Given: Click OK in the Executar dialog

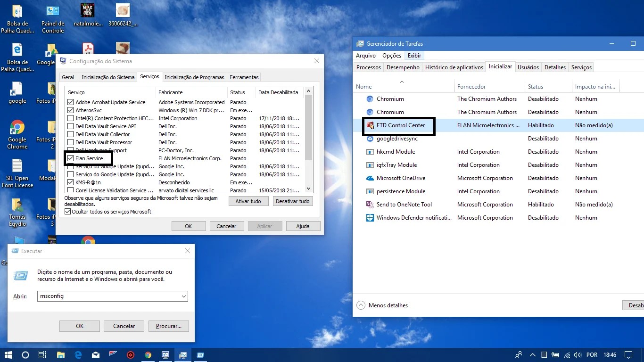Looking at the screenshot, I should [x=80, y=326].
